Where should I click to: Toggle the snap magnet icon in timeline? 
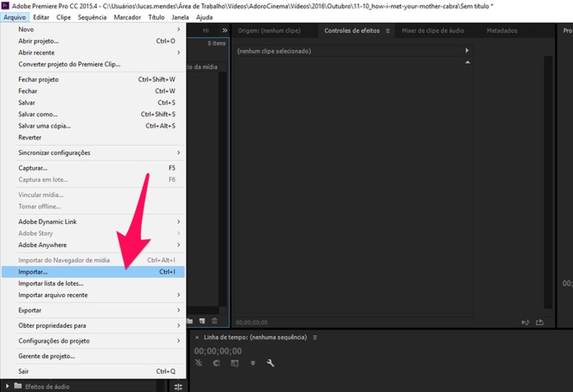pos(216,363)
